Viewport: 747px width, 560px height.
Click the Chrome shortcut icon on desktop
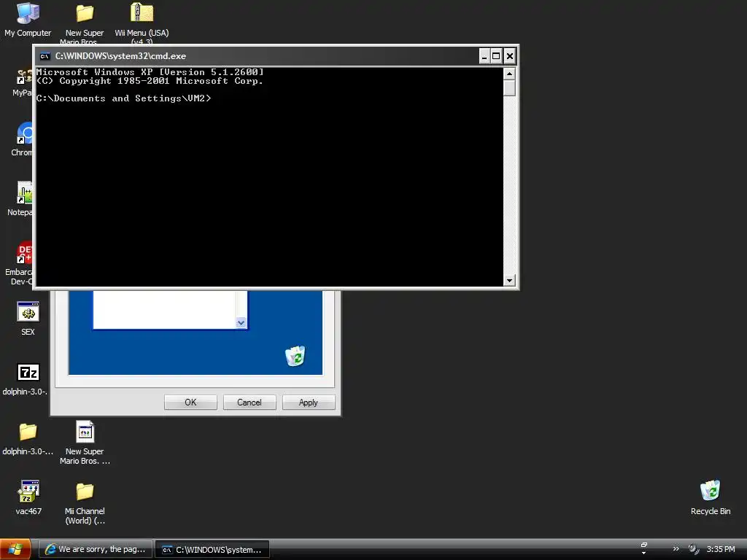[25, 133]
